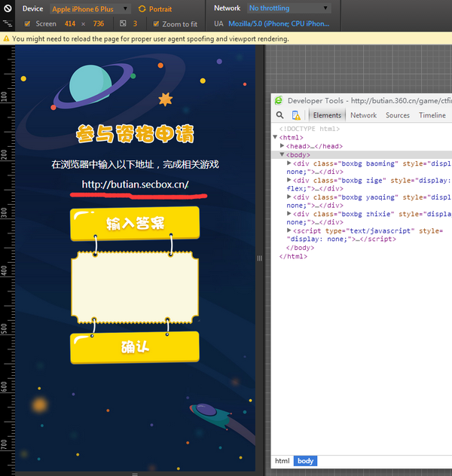Open the Network throttling dropdown

[x=289, y=8]
